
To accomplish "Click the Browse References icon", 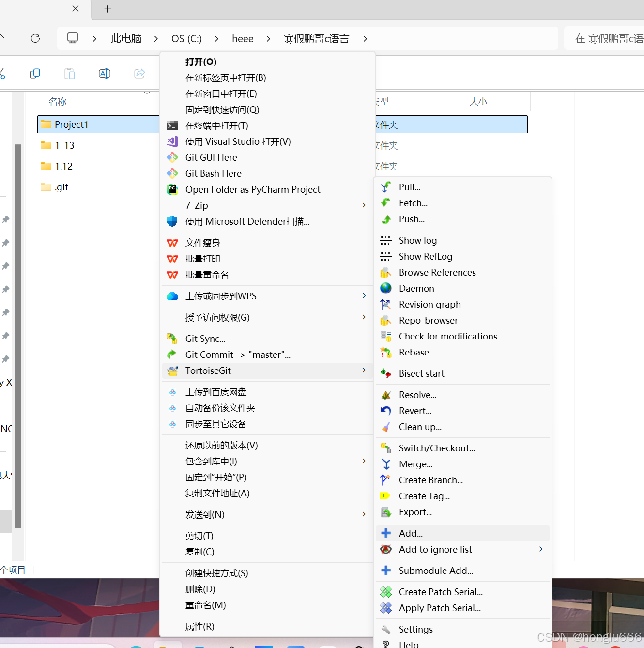I will [386, 272].
